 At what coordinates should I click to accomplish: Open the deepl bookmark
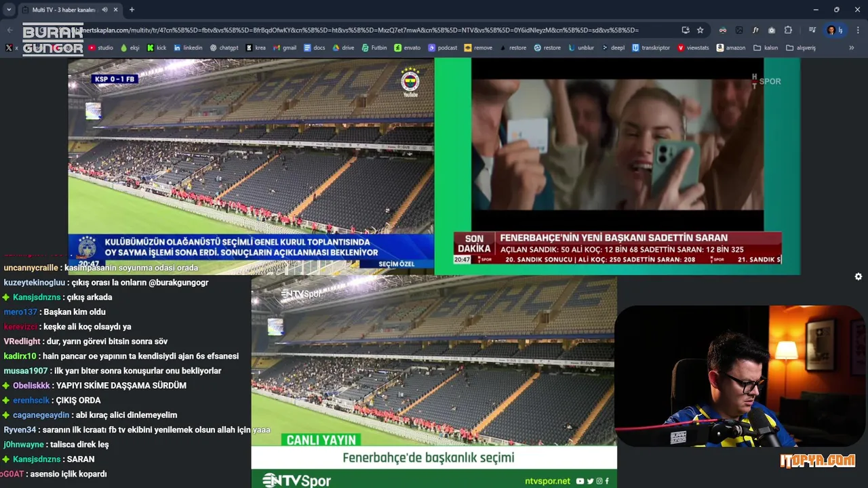(613, 48)
